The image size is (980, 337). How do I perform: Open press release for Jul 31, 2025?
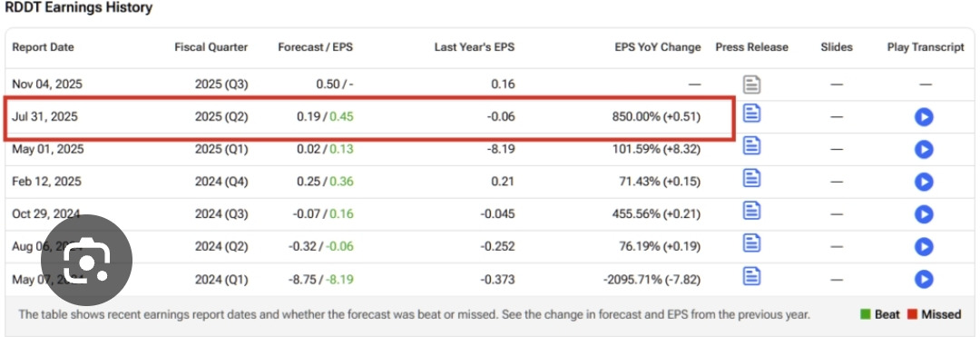point(752,114)
